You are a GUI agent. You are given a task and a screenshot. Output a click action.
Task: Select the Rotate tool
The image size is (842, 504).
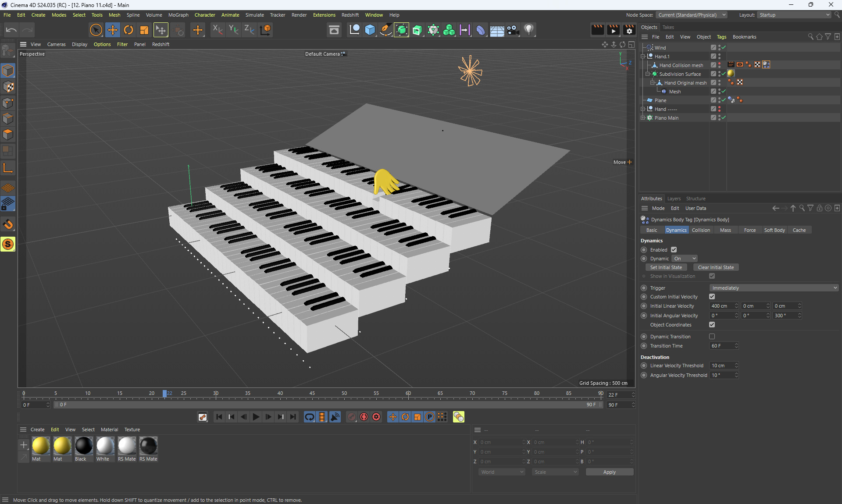pyautogui.click(x=128, y=30)
